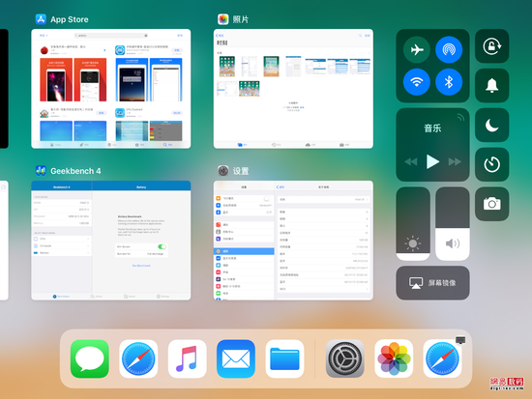Tap the Settings icon above 设置 card

(x=222, y=171)
